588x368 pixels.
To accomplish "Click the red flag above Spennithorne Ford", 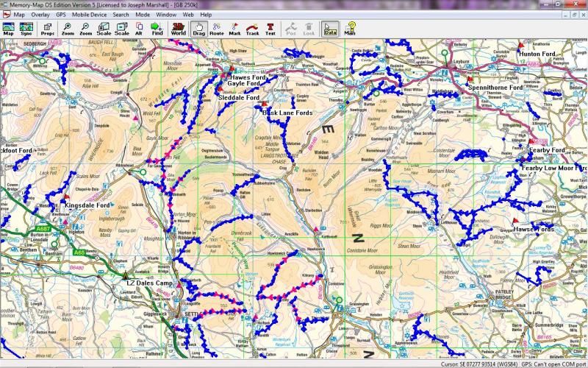I will [470, 79].
